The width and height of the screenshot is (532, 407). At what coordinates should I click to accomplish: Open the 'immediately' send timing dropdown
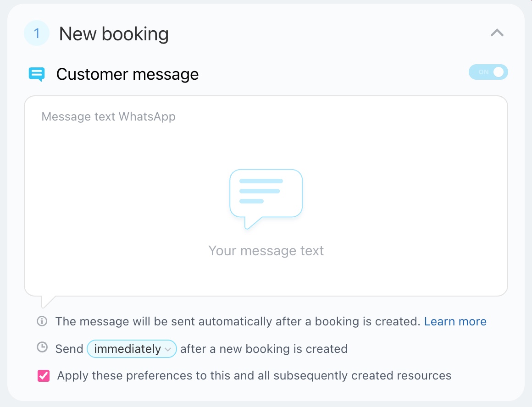(x=127, y=349)
